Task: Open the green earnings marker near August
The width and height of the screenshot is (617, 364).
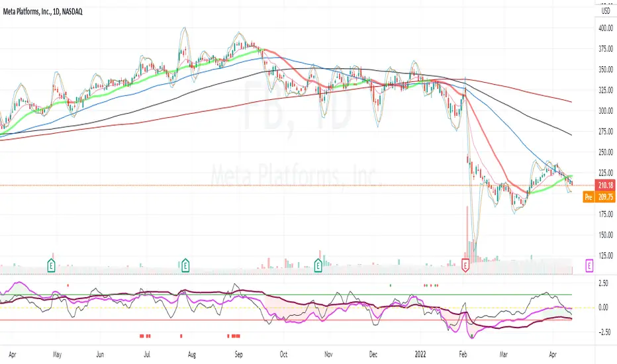Action: tap(185, 265)
